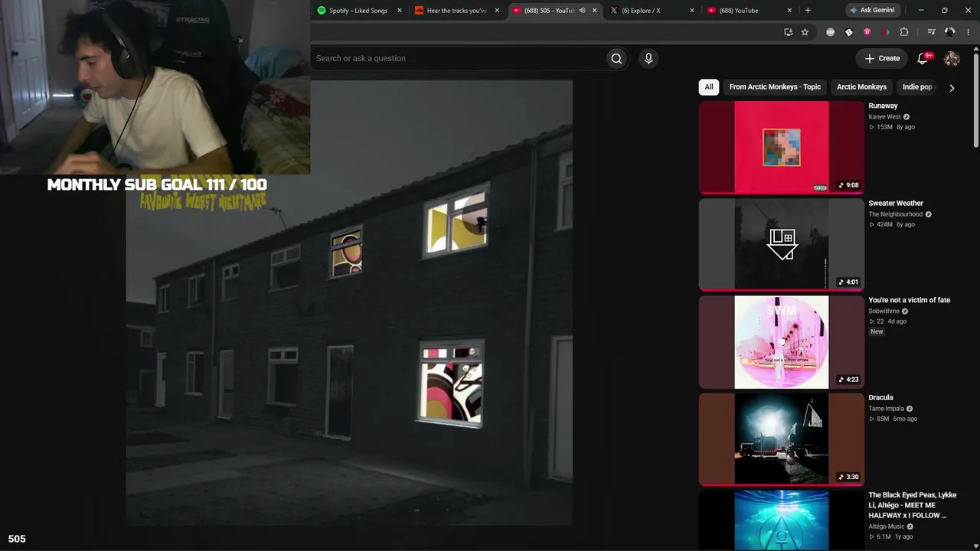Click the '6.1M' view count under Altégo Music
Screen dimensions: 980x551
coord(884,536)
